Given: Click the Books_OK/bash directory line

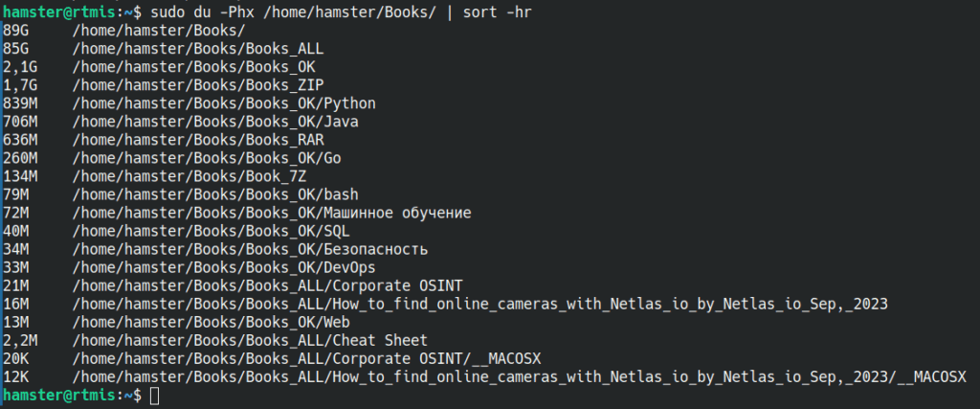Looking at the screenshot, I should click(x=215, y=194).
